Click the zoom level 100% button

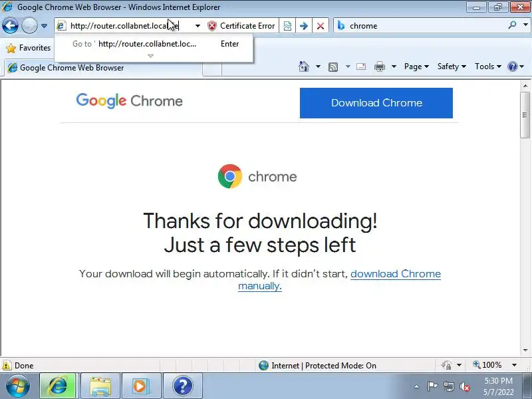(487, 365)
